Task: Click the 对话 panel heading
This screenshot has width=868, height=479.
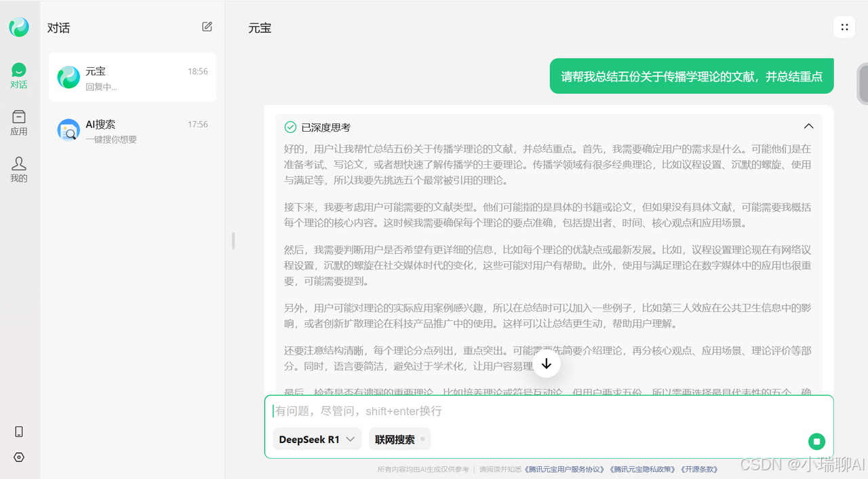Action: coord(58,28)
